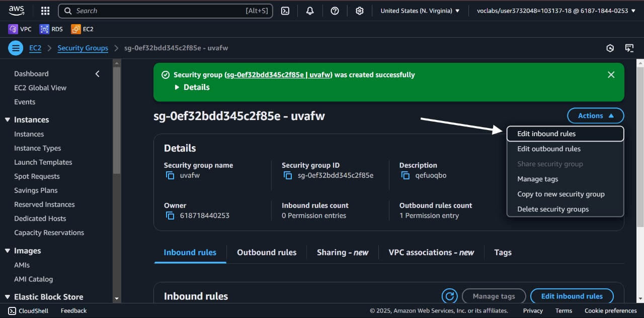
Task: Refresh the inbound rules list
Action: click(449, 296)
